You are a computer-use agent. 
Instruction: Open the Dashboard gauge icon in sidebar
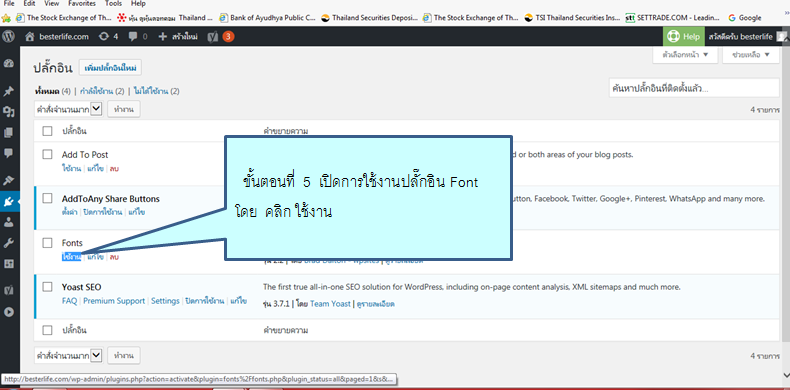pyautogui.click(x=9, y=63)
